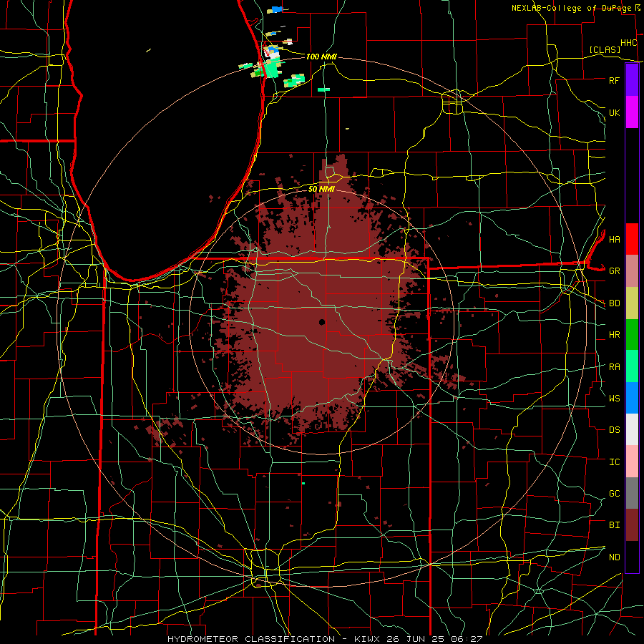Click the BD legend label

(x=615, y=303)
